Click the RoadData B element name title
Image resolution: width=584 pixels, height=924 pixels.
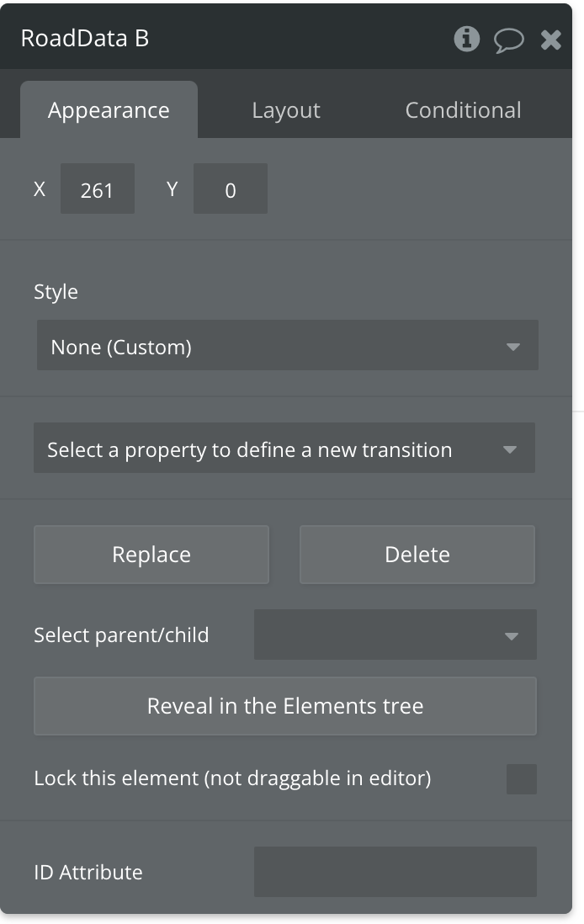[85, 39]
